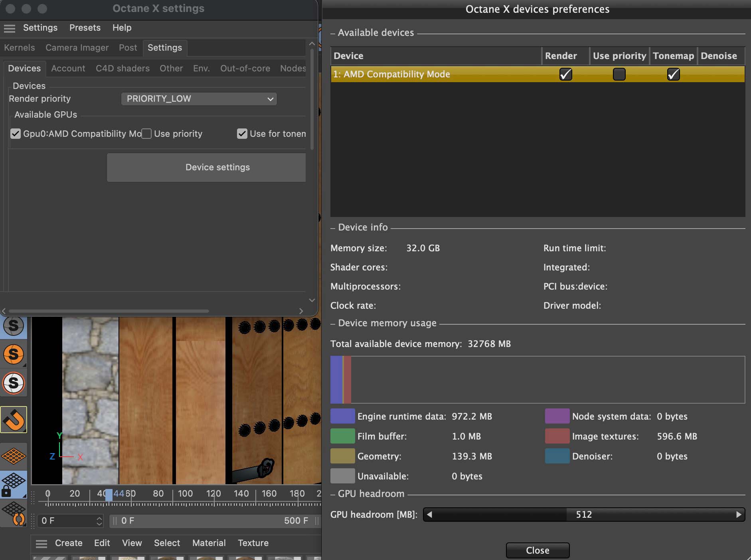Open the Env. sub-tab
Screen dimensions: 751x560
coord(202,68)
